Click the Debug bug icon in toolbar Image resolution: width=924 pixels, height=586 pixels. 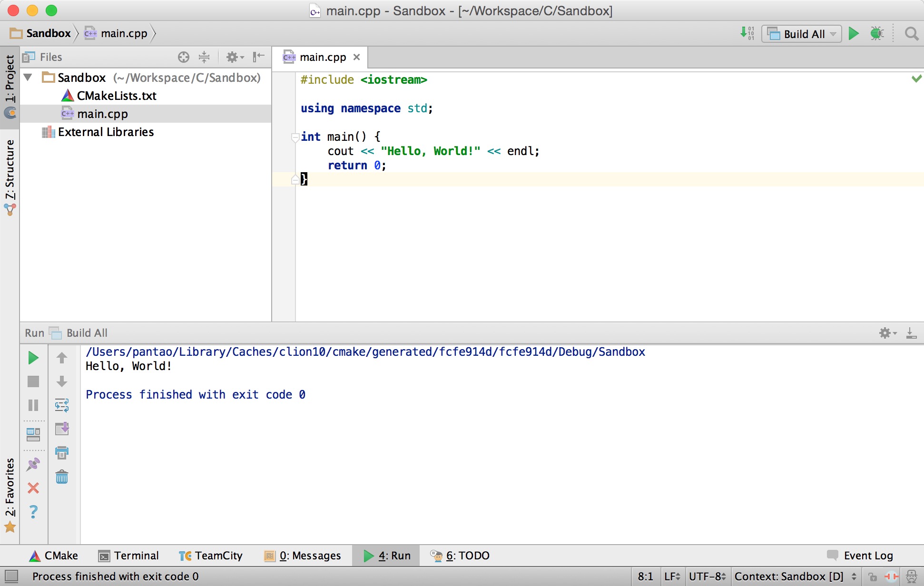click(876, 34)
